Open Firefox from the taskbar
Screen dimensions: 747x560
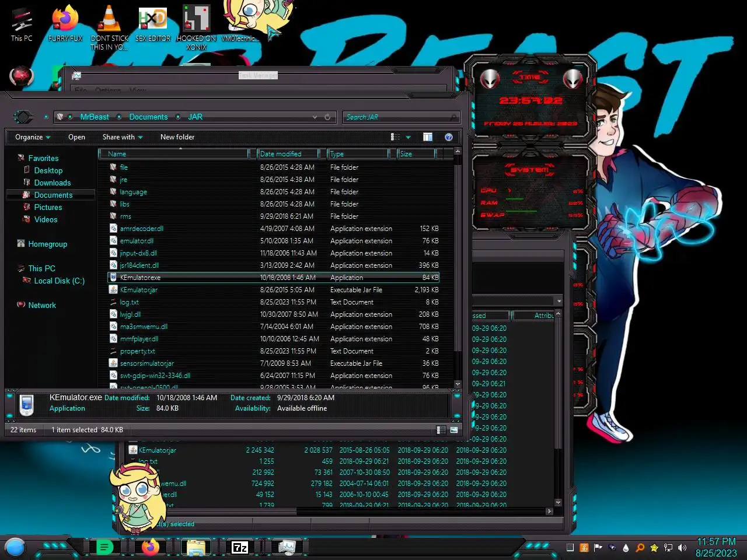point(150,547)
